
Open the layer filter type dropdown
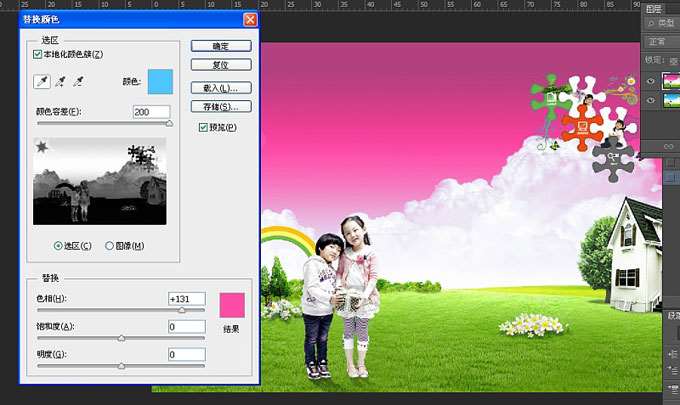pyautogui.click(x=662, y=23)
